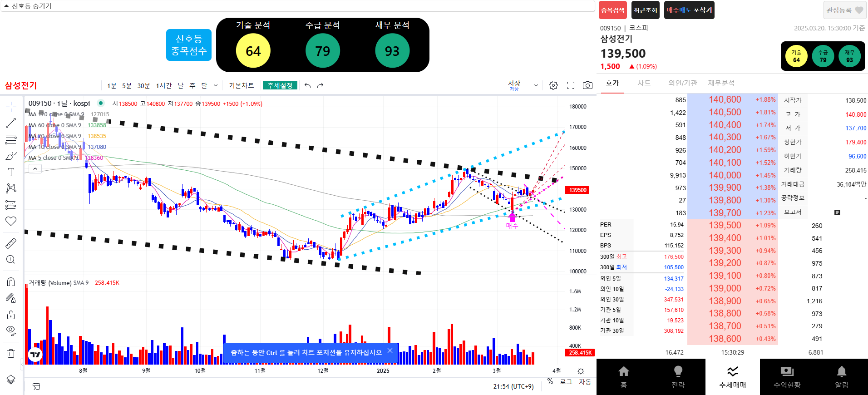The width and height of the screenshot is (868, 395).
Task: Switch interval to 30분
Action: [x=143, y=85]
